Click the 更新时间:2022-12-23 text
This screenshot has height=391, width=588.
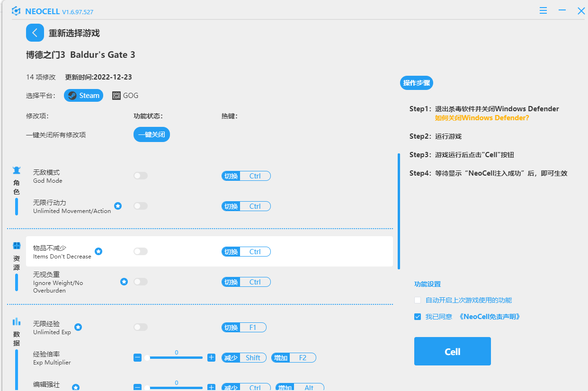pos(98,77)
